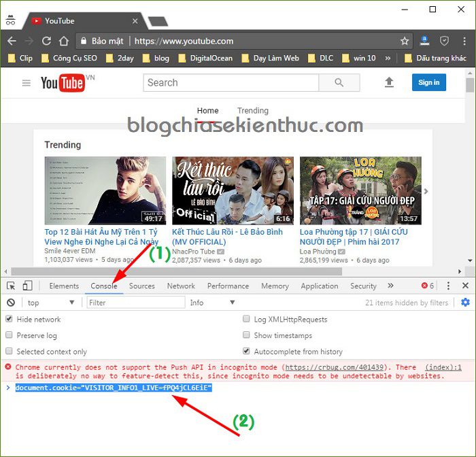Reload the YouTube page
Screen dimensions: 476x457
[x=46, y=41]
